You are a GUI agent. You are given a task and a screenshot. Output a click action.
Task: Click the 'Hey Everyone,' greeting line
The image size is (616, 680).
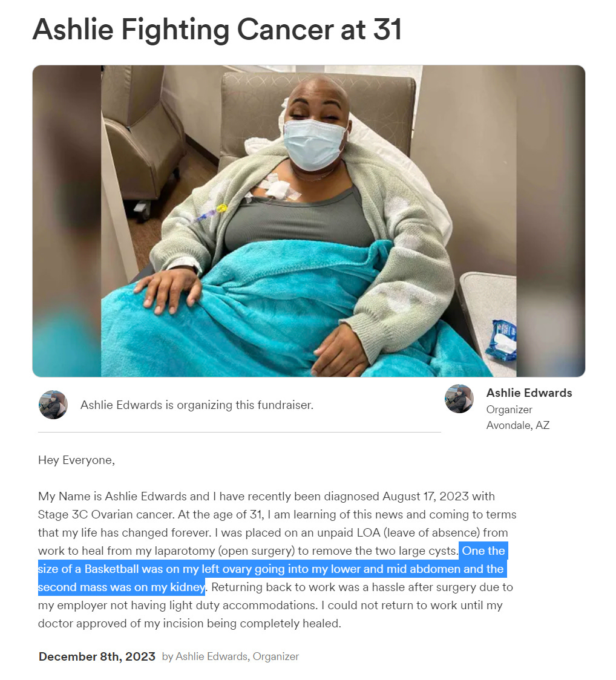point(76,460)
